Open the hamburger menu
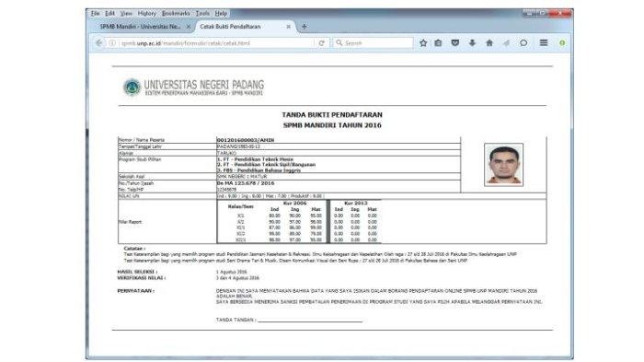This screenshot has width=644, height=362. (544, 42)
